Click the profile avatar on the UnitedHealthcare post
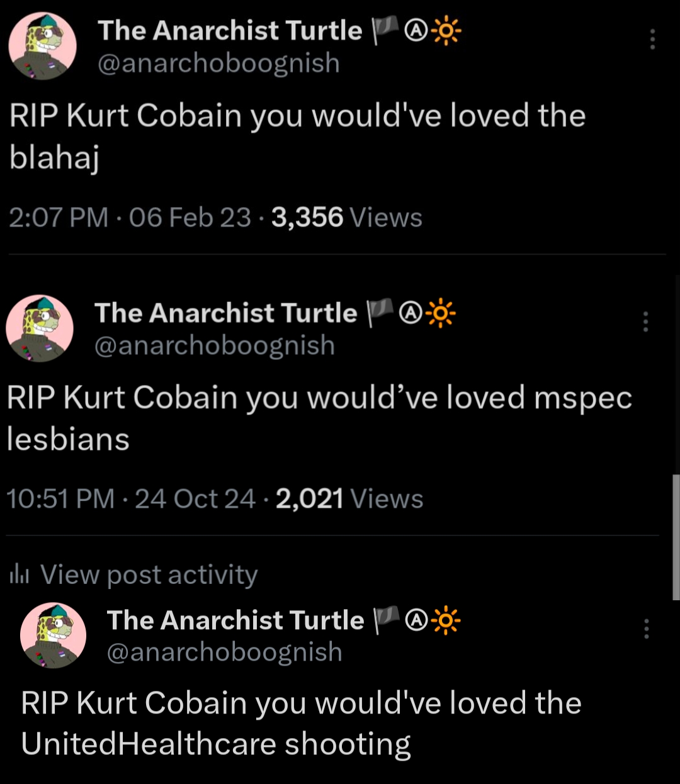Viewport: 680px width, 784px height. [54, 635]
